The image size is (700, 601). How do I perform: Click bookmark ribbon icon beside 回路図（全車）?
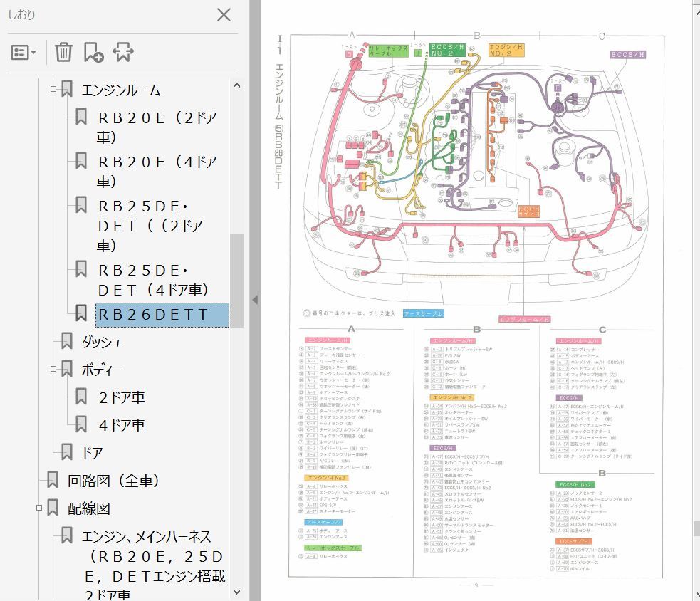click(x=53, y=479)
